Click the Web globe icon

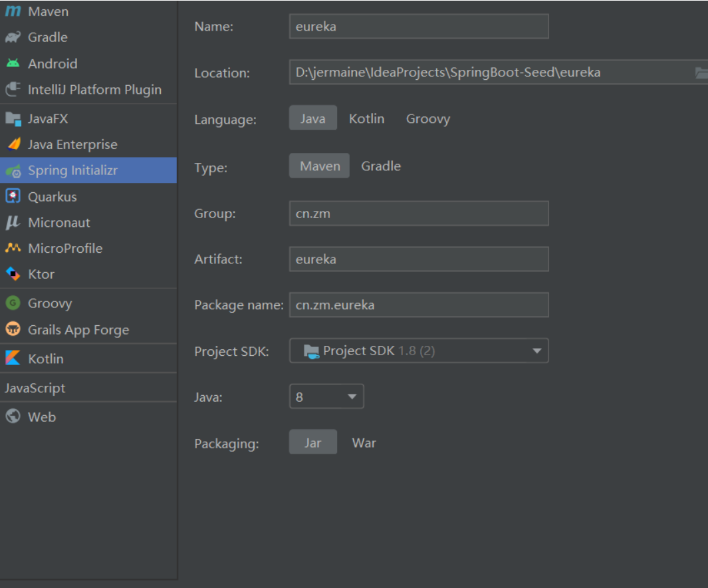point(13,416)
